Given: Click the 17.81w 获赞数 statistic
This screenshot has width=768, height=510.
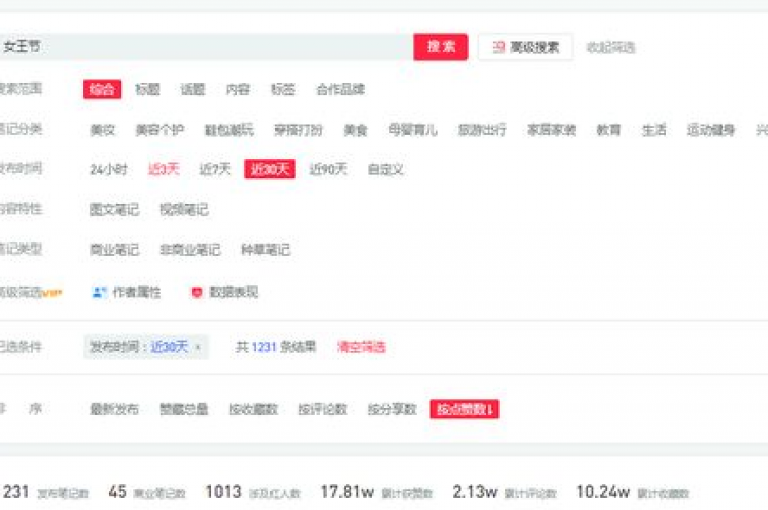Looking at the screenshot, I should (377, 492).
